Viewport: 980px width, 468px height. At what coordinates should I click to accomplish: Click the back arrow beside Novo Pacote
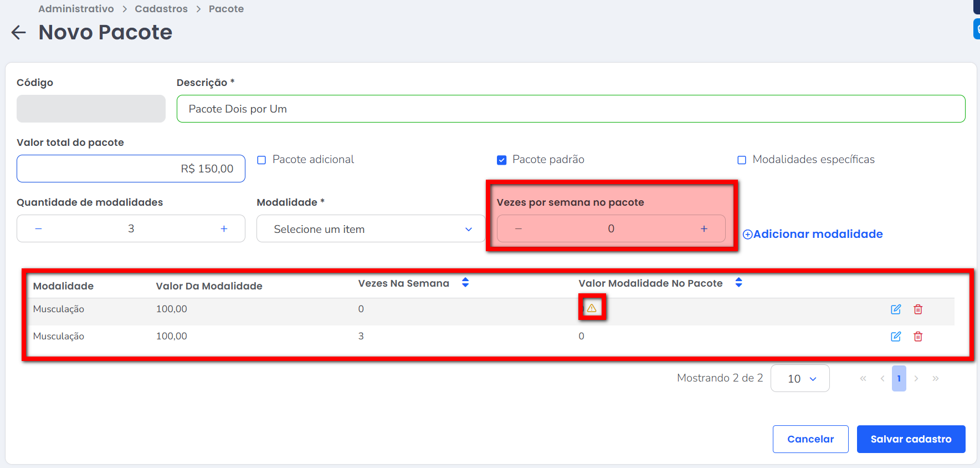(x=19, y=33)
